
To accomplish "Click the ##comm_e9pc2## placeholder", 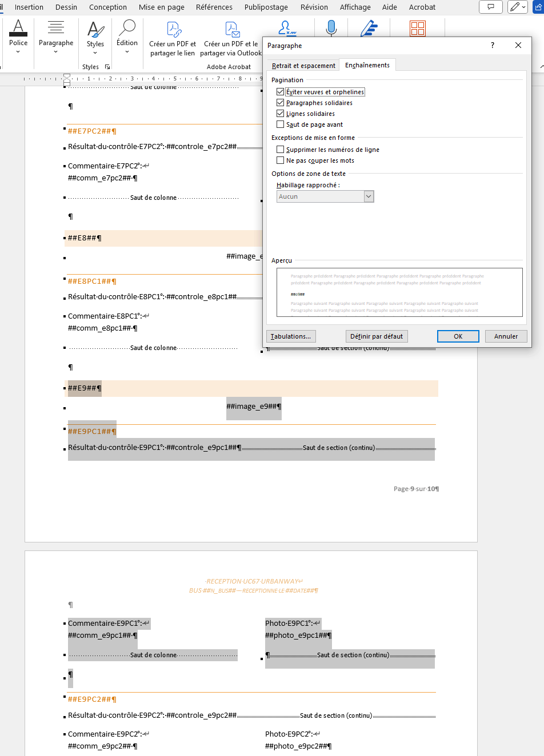I will pyautogui.click(x=102, y=746).
